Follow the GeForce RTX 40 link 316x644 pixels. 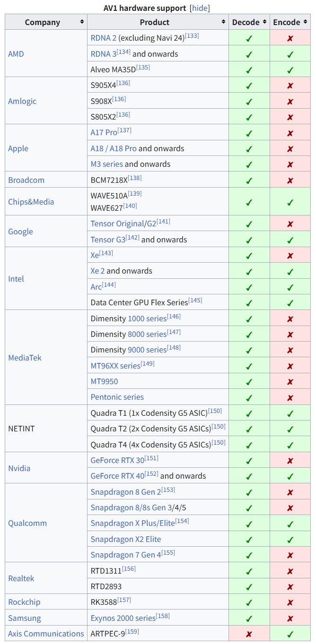(x=117, y=476)
